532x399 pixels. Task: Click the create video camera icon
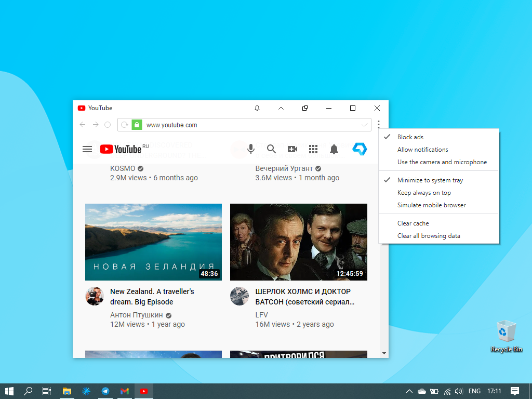coord(292,149)
